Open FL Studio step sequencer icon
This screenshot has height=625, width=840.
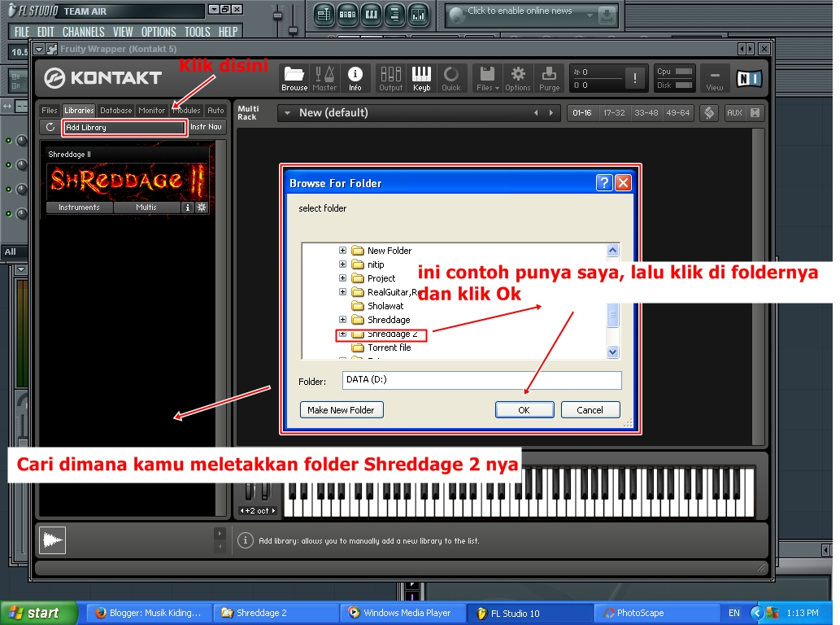pyautogui.click(x=348, y=15)
